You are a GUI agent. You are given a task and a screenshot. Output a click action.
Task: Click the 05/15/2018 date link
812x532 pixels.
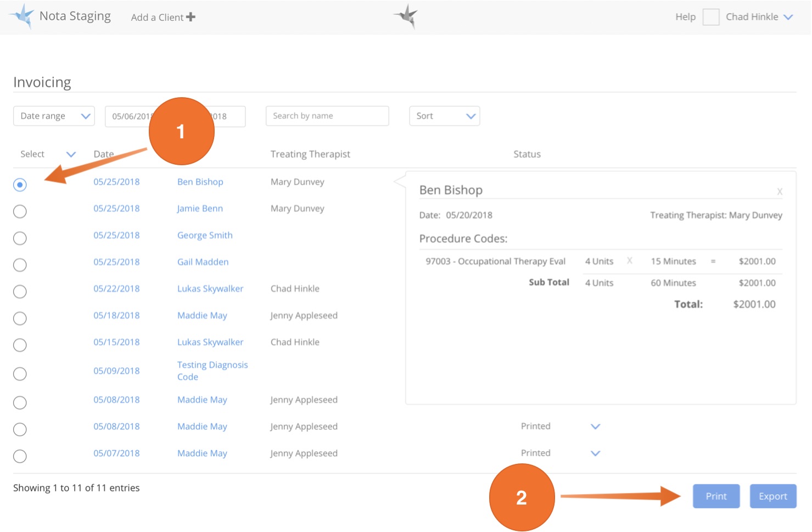point(116,342)
